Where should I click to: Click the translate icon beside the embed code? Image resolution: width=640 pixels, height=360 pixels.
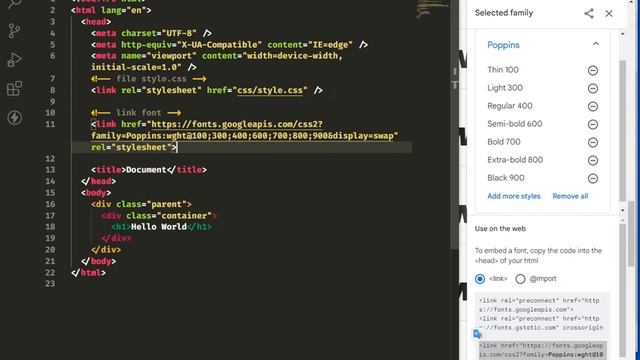click(478, 334)
